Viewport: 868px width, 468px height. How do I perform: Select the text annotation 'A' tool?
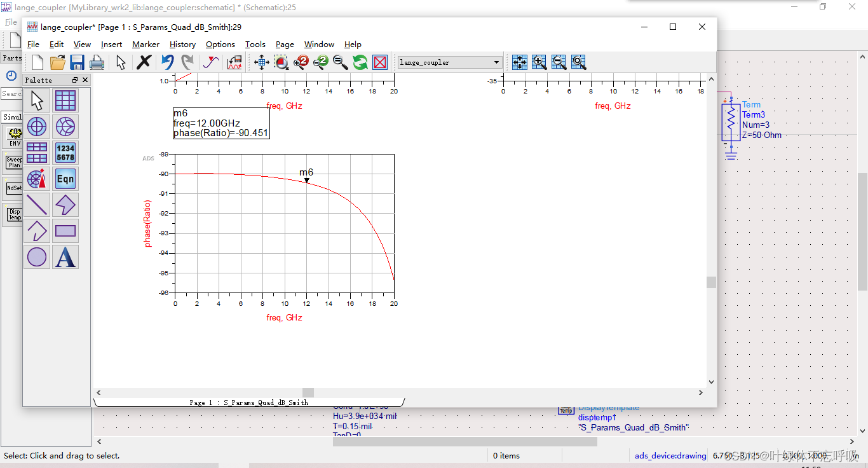[65, 257]
